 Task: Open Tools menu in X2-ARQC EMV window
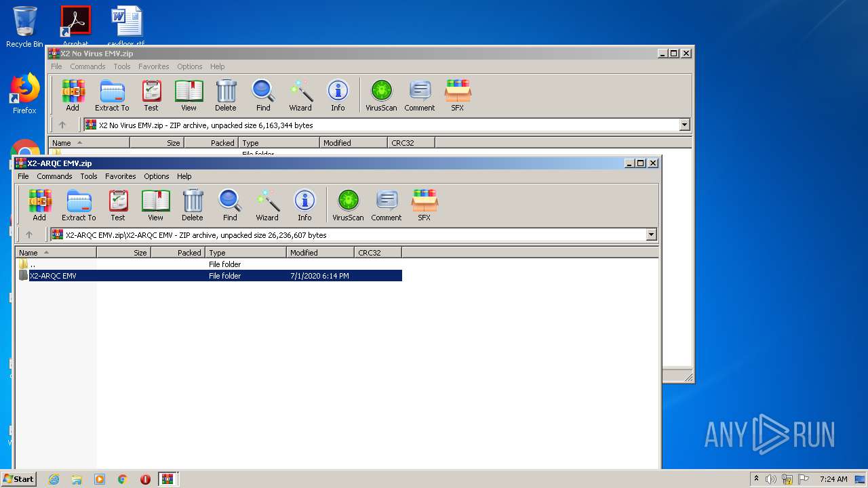89,176
